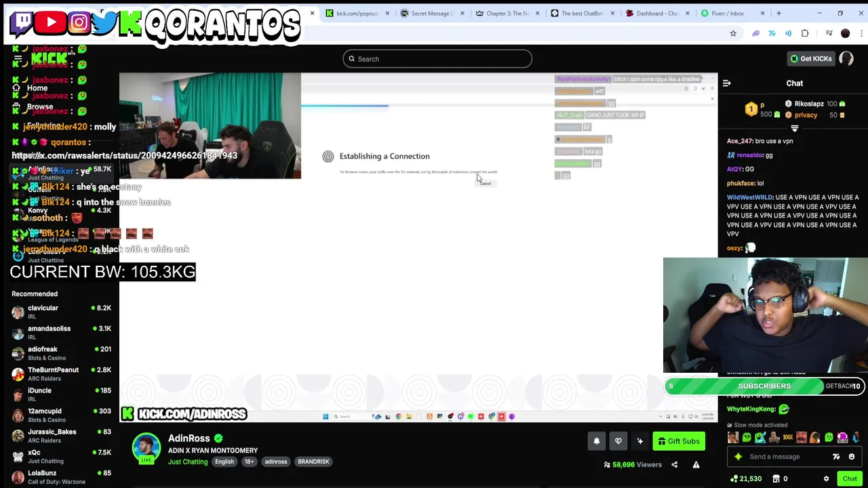This screenshot has height=488, width=868.
Task: Open the Kick account avatar menu
Action: click(x=846, y=59)
